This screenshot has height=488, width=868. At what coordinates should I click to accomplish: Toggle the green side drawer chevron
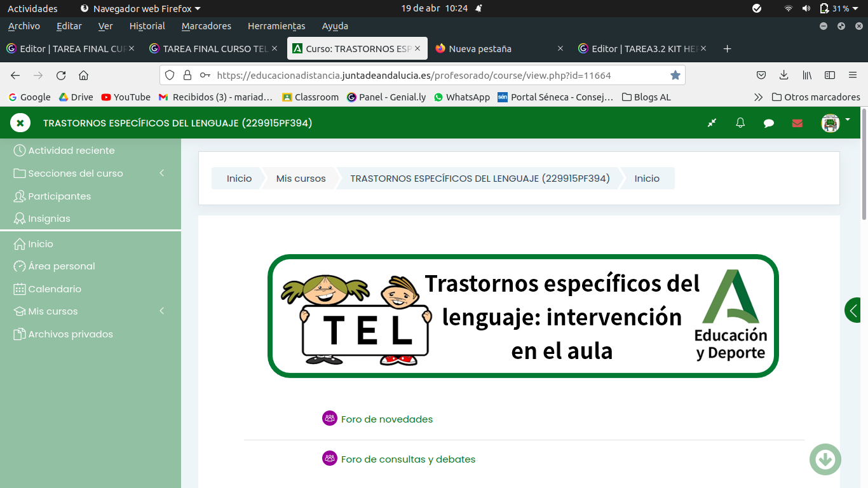coord(852,310)
